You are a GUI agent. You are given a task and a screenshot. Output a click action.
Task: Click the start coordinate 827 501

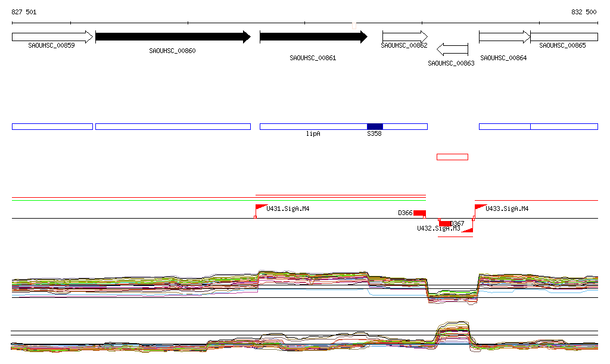pyautogui.click(x=24, y=12)
